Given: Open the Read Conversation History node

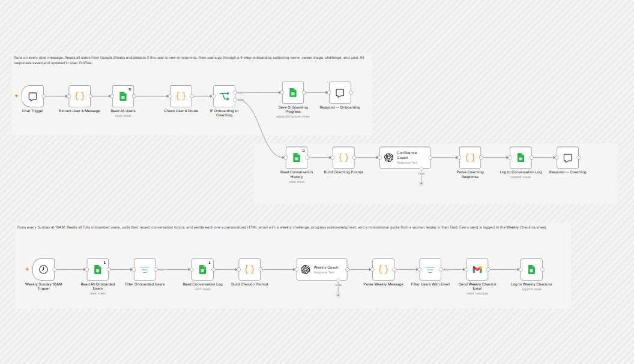Looking at the screenshot, I should coord(297,158).
